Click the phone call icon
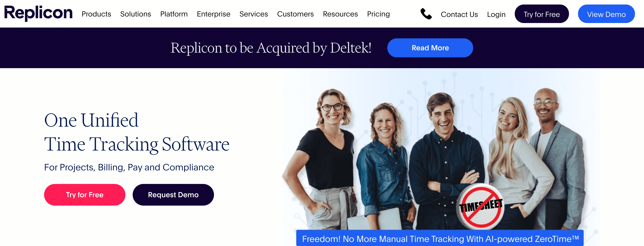644x246 pixels. coord(426,14)
